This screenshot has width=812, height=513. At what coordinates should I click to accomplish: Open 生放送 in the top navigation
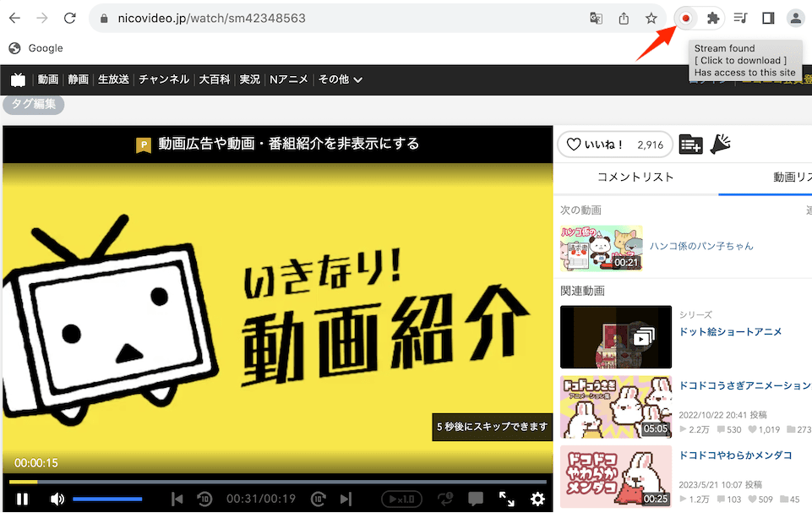(x=113, y=79)
